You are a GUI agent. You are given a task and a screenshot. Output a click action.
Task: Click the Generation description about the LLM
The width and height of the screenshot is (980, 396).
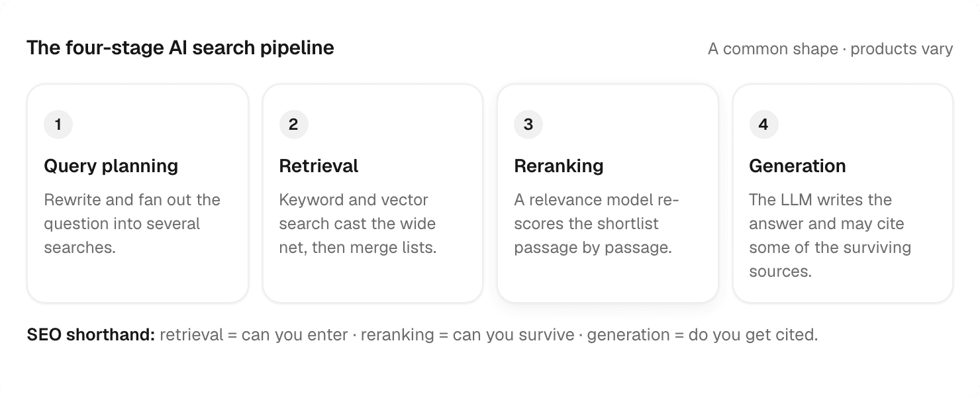(x=830, y=236)
